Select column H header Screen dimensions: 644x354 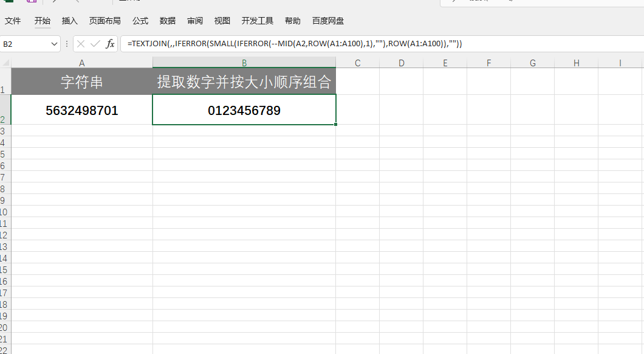click(x=576, y=63)
